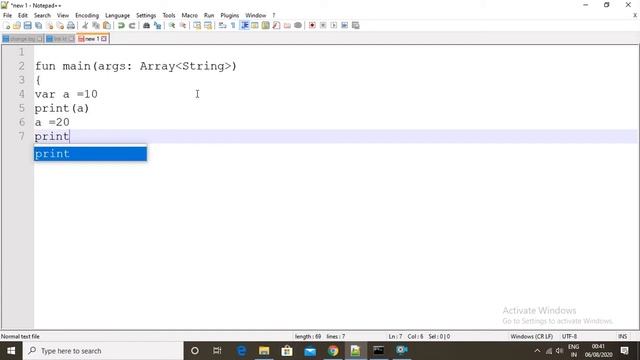Start macro recording with red icon
Viewport: 640px width, 360px height.
coord(312,25)
